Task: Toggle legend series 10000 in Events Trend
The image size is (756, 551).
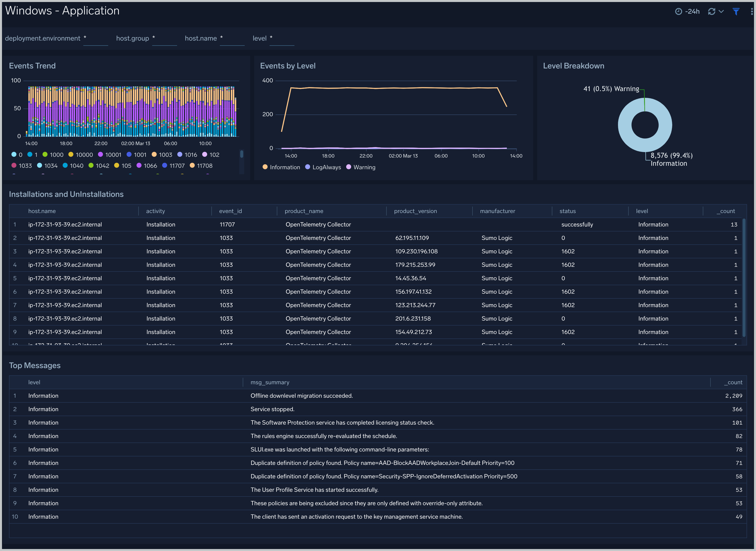Action: (x=80, y=155)
